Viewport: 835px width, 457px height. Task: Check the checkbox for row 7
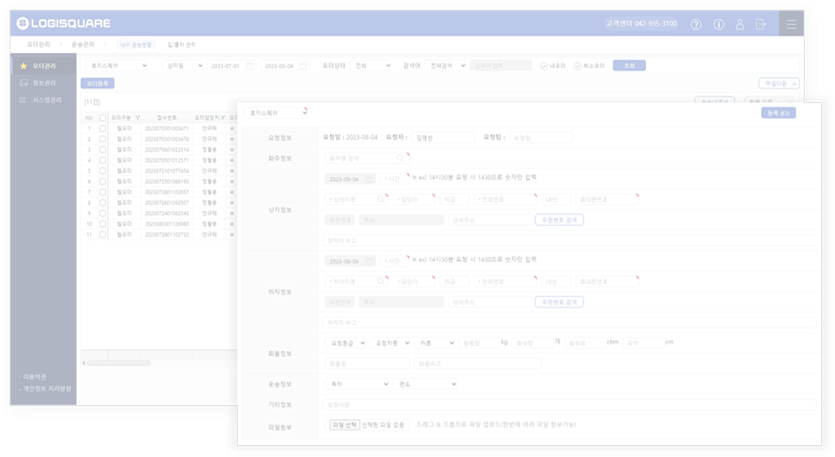point(103,192)
